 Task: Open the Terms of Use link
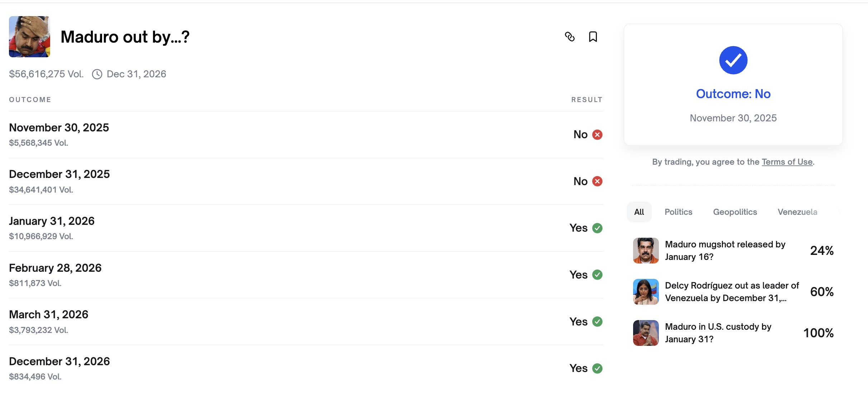point(787,162)
